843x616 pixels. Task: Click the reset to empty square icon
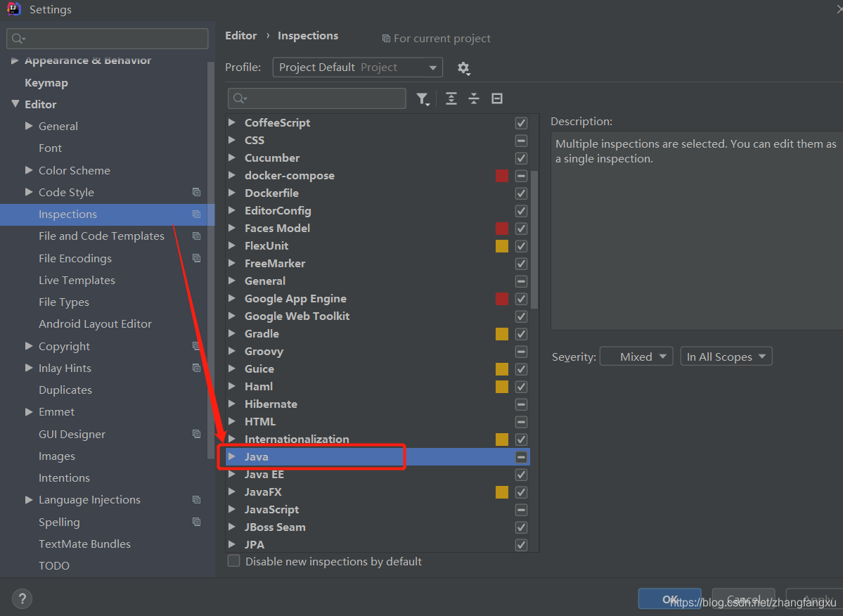[x=497, y=98]
